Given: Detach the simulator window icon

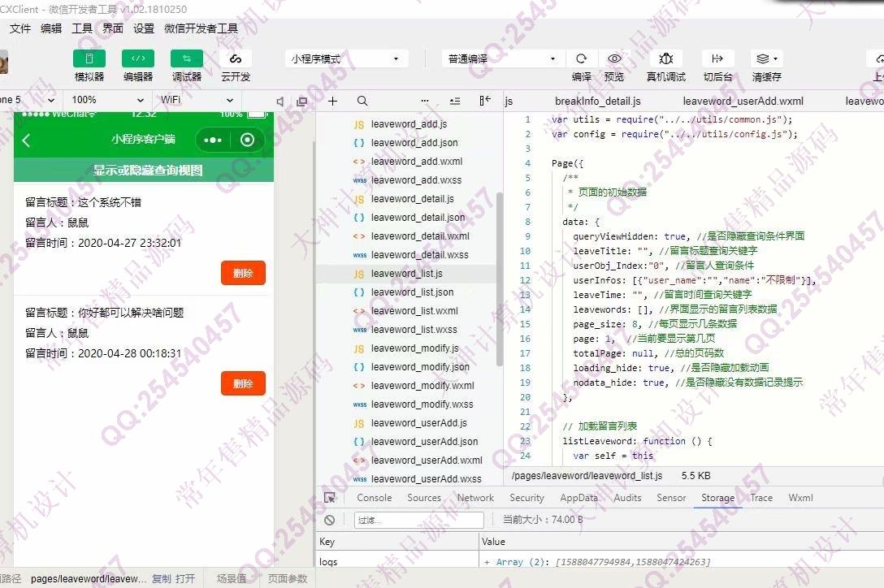Looking at the screenshot, I should point(302,101).
